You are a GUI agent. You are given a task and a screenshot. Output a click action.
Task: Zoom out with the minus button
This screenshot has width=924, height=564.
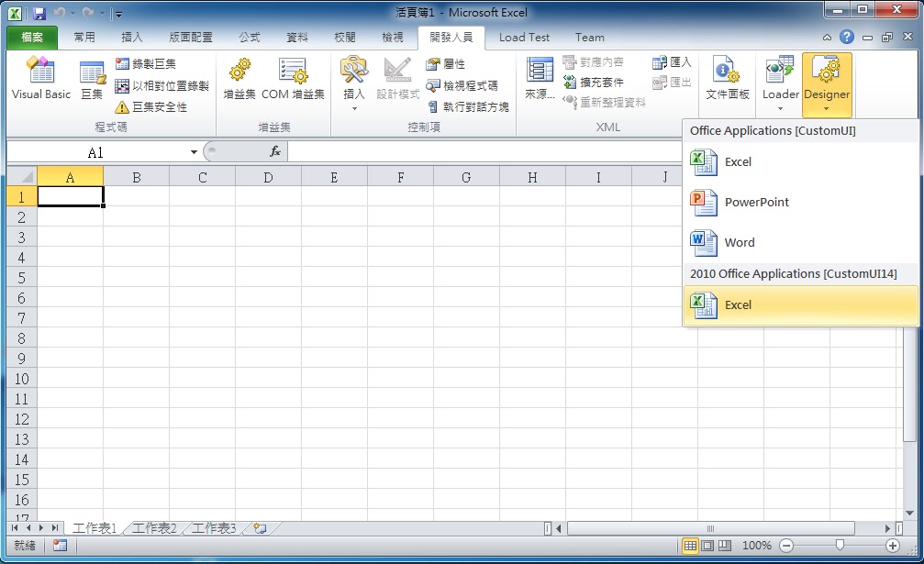pyautogui.click(x=786, y=546)
